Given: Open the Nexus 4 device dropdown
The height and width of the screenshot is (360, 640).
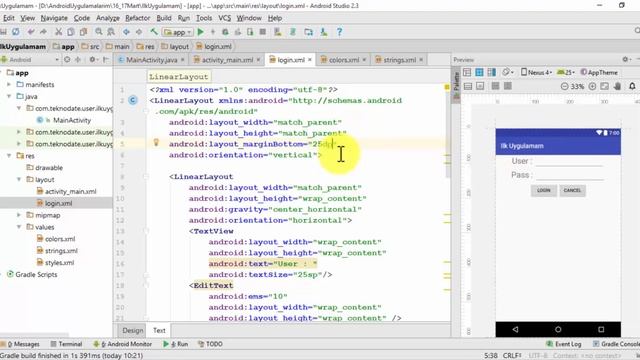Looking at the screenshot, I should point(536,72).
